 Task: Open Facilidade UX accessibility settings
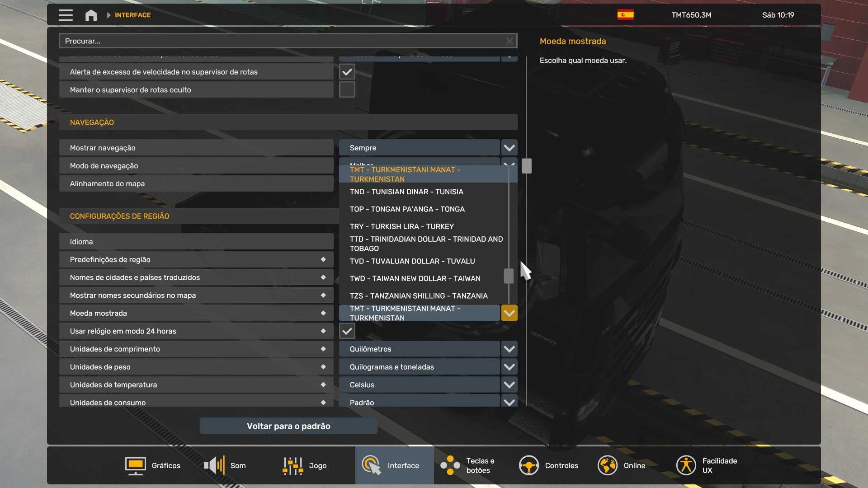[x=707, y=465]
